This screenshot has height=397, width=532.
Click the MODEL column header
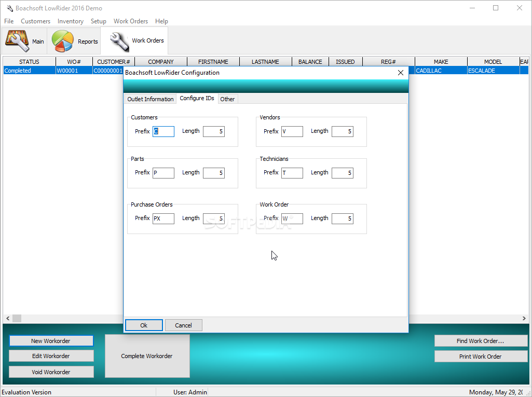[x=493, y=61]
